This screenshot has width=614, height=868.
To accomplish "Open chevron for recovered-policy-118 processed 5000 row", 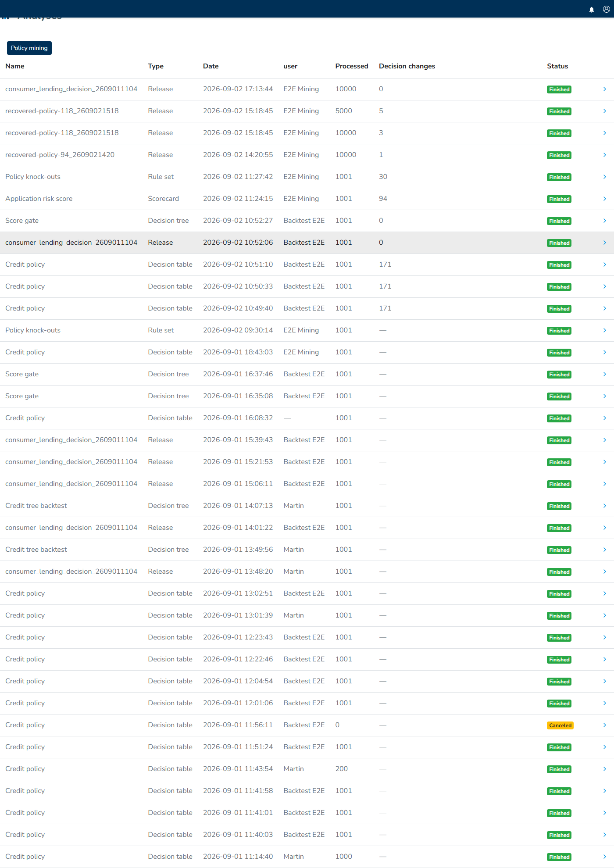I will (604, 111).
